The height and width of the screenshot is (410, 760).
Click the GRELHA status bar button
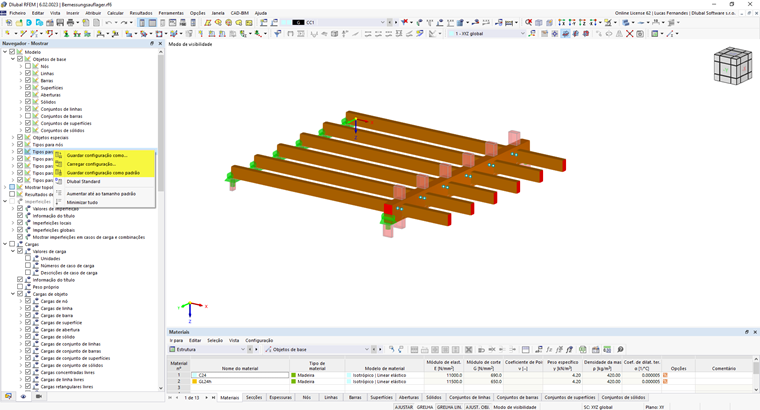[425, 407]
